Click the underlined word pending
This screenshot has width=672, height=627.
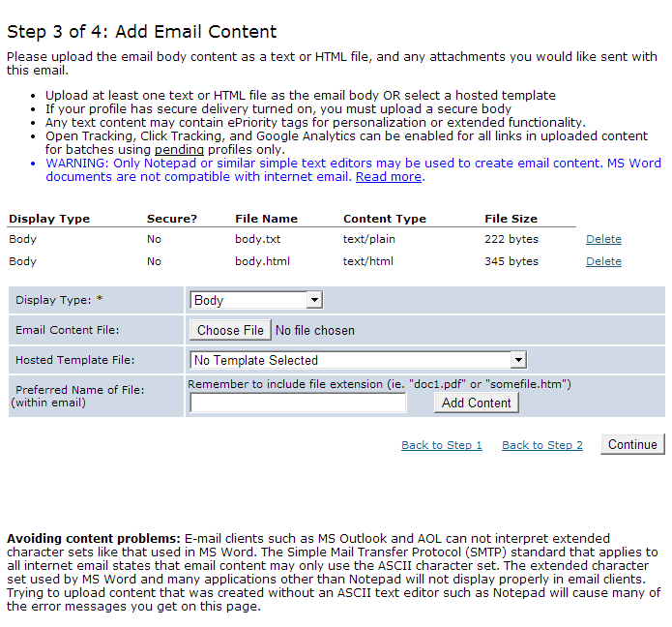(179, 150)
